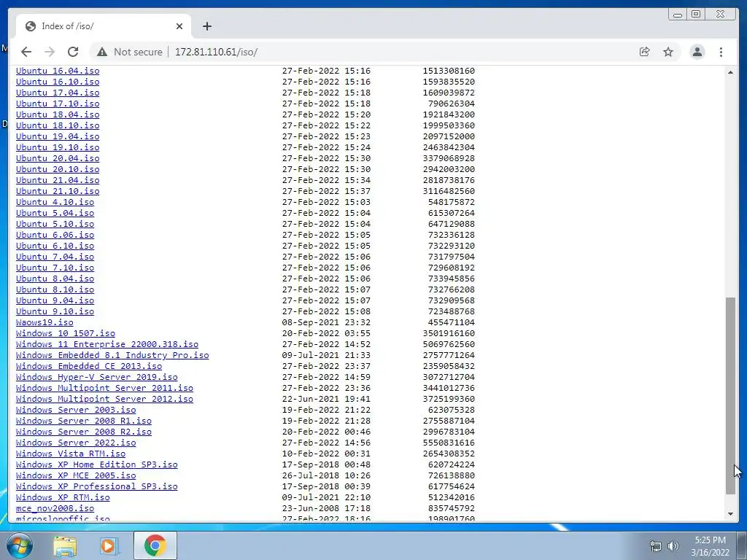Click the vertical scrollbar thumb

730,396
